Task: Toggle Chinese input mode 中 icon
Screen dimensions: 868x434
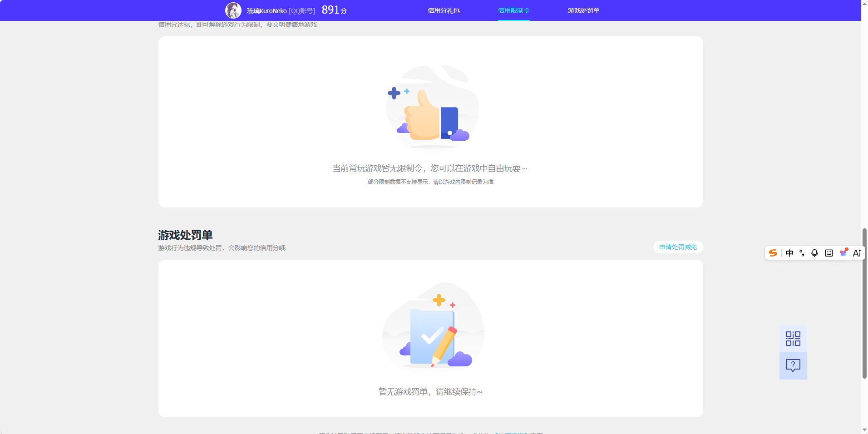Action: coord(789,253)
